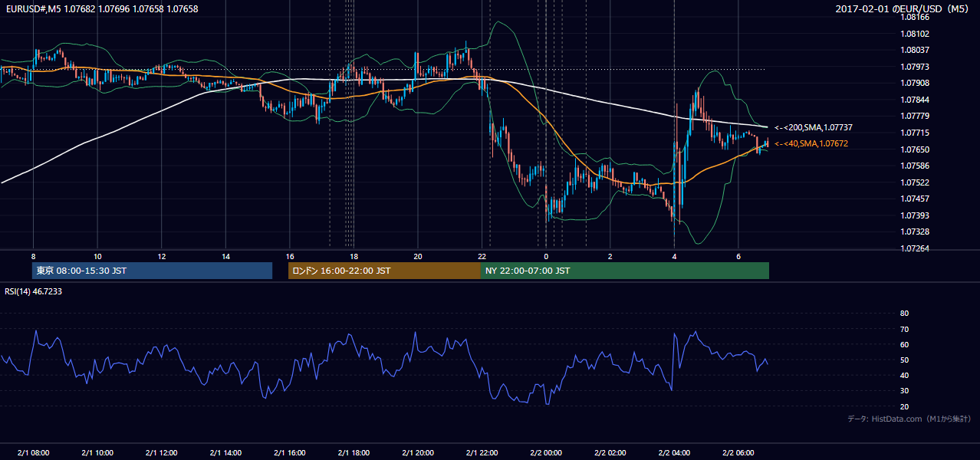This screenshot has height=460, width=980.
Task: Click hour tick 8 under the price chart
Action: pyautogui.click(x=33, y=256)
